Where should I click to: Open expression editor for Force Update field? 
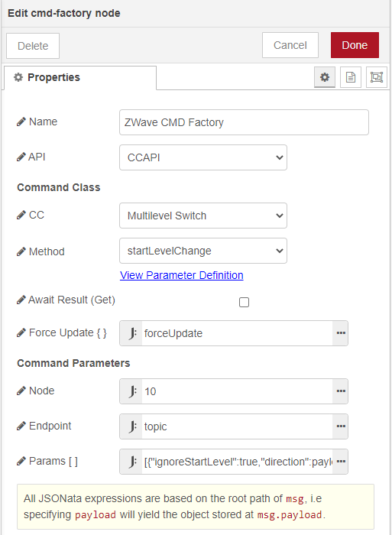(x=341, y=333)
